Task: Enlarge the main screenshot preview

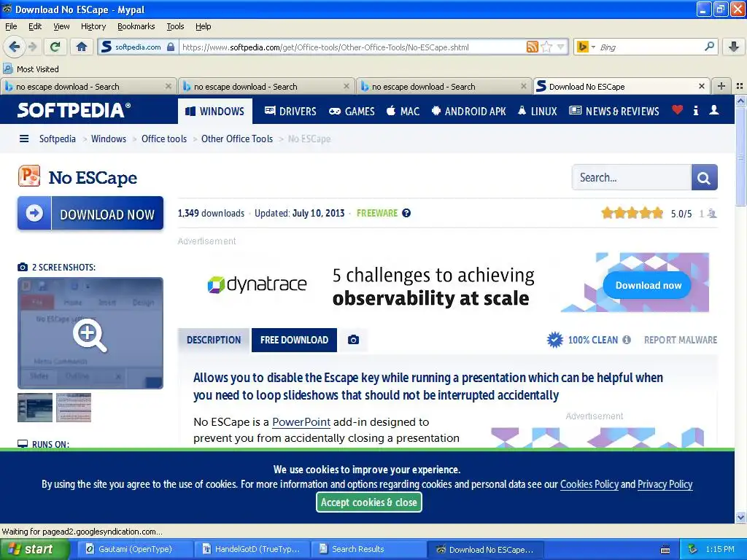Action: tap(90, 333)
